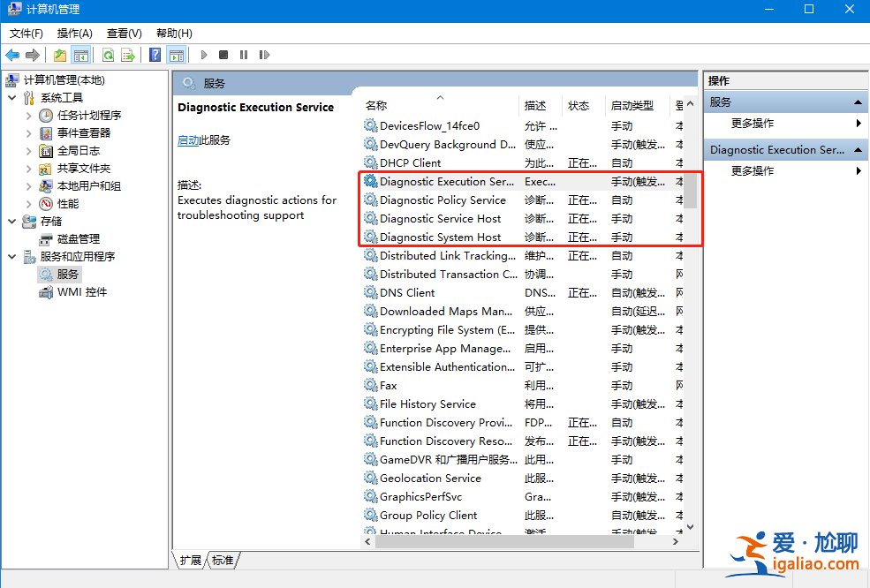Image resolution: width=870 pixels, height=588 pixels.
Task: Click the Refresh toolbar icon
Action: 108,55
